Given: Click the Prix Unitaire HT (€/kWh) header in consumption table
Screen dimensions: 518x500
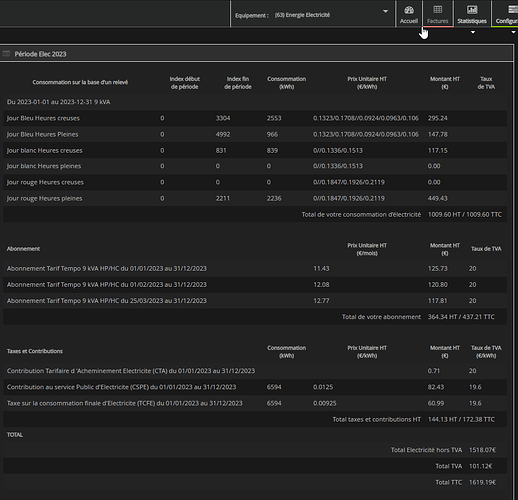Looking at the screenshot, I should tap(367, 83).
